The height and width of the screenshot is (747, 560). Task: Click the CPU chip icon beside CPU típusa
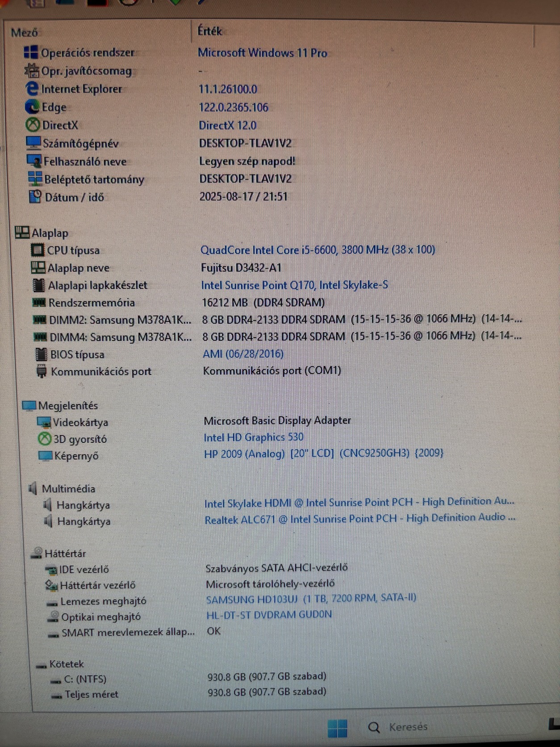pos(38,250)
